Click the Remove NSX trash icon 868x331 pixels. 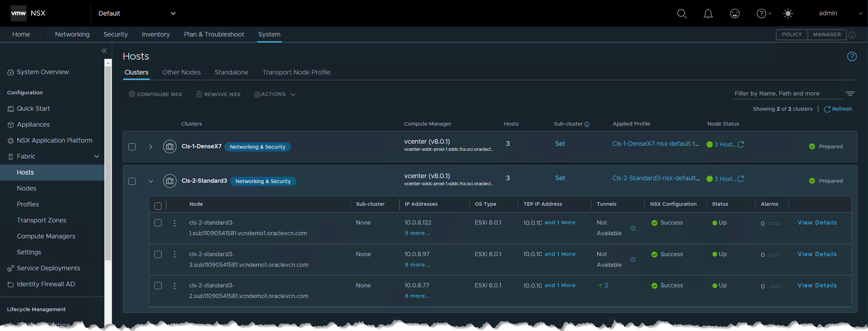199,94
